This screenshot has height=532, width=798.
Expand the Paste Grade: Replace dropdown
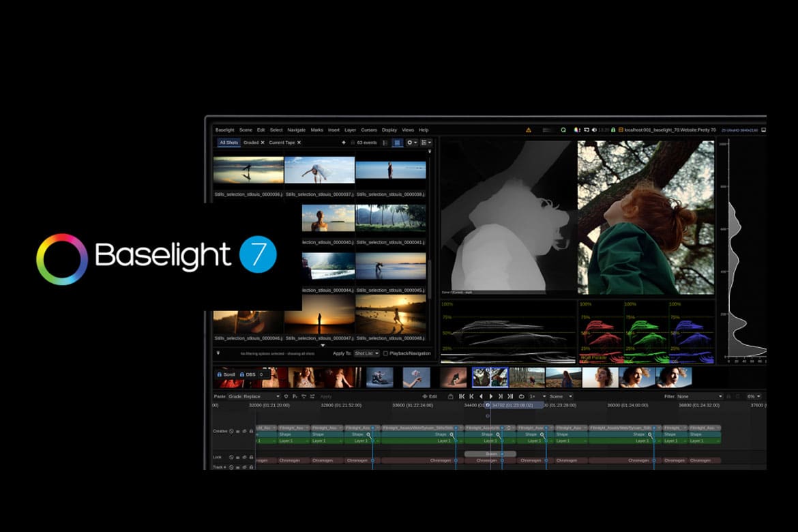click(x=253, y=396)
